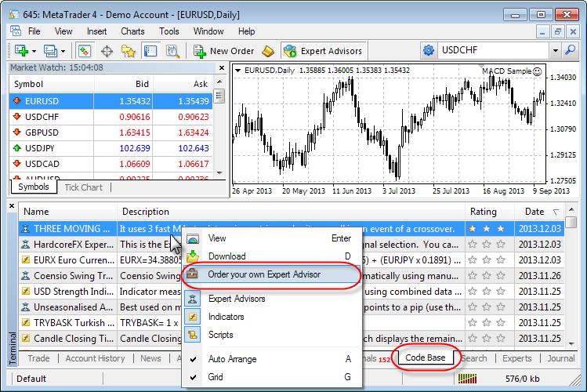Click the New Chart toolbar icon

click(x=21, y=50)
